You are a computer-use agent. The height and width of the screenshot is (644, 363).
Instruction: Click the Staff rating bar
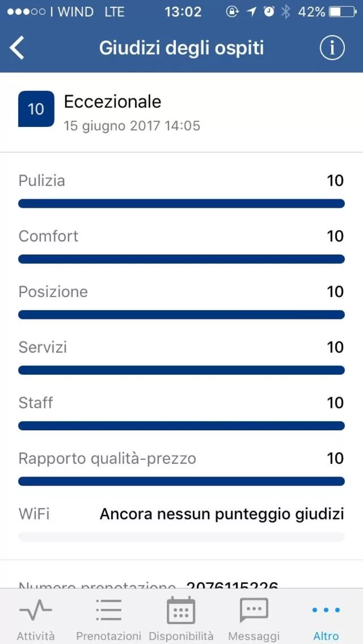tap(181, 426)
